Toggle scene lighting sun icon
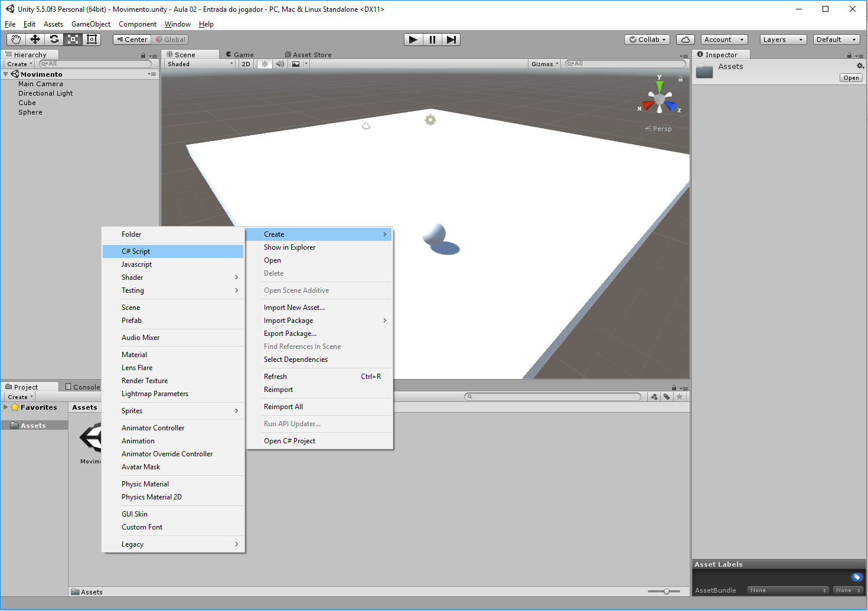 point(265,64)
